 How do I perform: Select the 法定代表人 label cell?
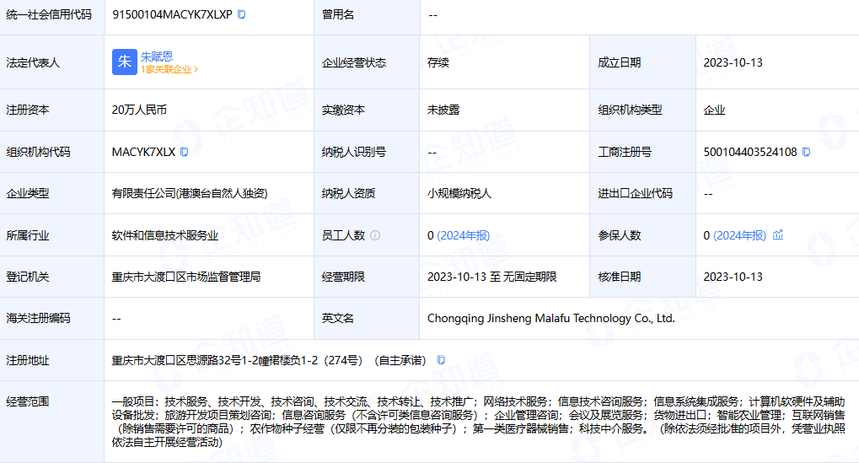coord(52,62)
